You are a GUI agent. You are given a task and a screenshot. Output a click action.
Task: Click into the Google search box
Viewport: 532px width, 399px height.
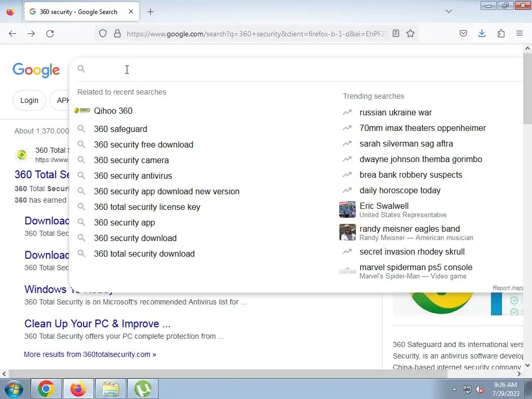[x=299, y=69]
